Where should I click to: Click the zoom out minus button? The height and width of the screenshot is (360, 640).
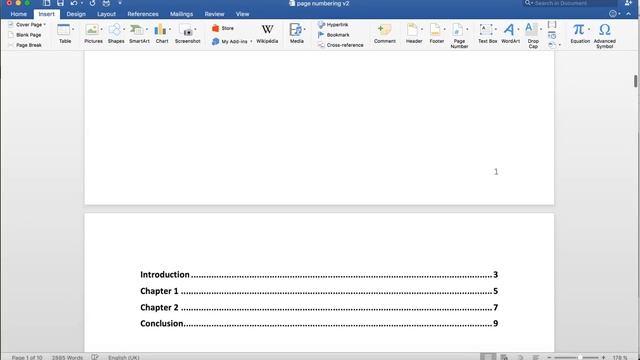point(549,357)
